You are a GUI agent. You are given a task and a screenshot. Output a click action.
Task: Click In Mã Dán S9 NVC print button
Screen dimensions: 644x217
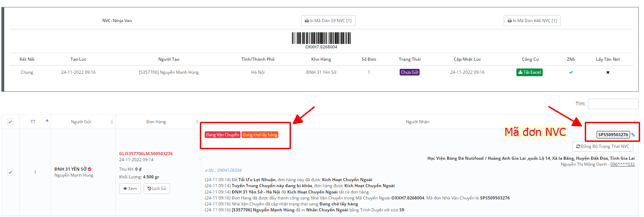tap(328, 21)
